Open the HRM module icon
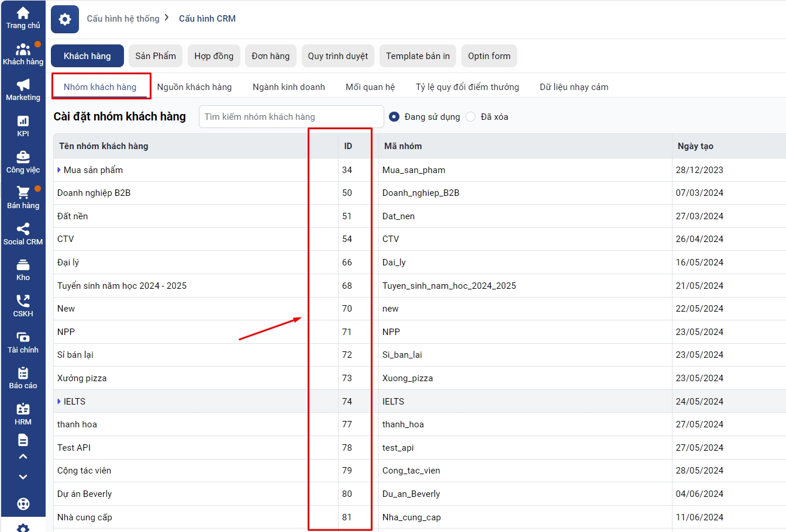Screen dimensions: 786x532 pos(23,409)
